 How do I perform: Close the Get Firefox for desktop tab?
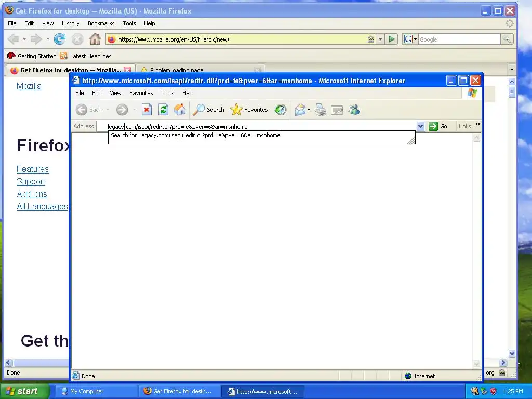pyautogui.click(x=127, y=70)
